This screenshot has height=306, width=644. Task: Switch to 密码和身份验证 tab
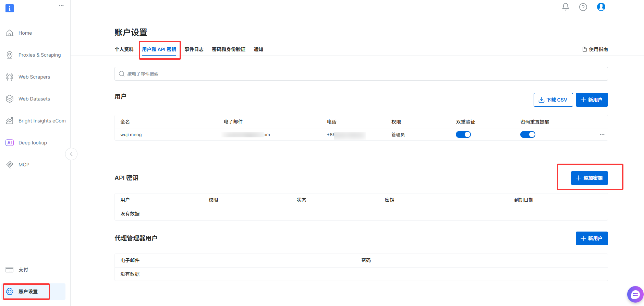pos(229,49)
